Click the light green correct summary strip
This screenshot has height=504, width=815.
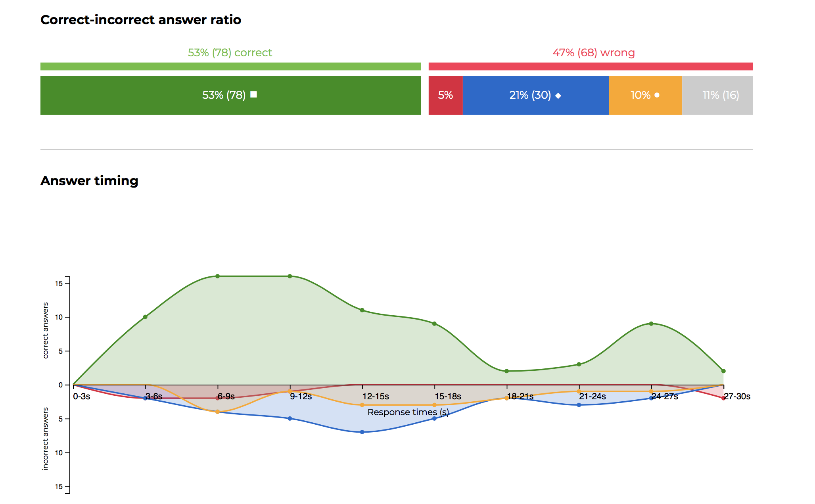230,66
